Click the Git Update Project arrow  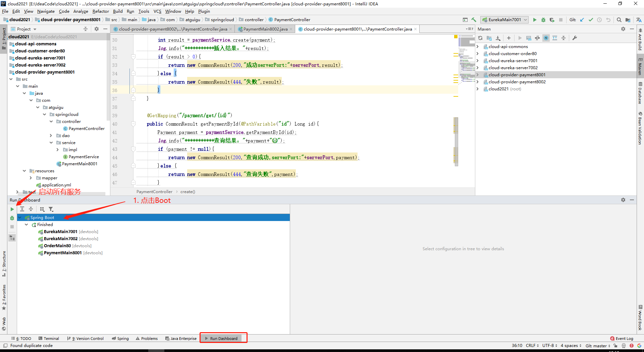(x=582, y=20)
